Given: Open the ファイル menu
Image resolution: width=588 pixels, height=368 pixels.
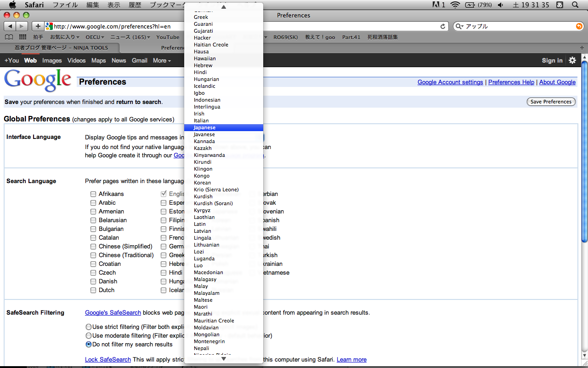Looking at the screenshot, I should click(65, 5).
